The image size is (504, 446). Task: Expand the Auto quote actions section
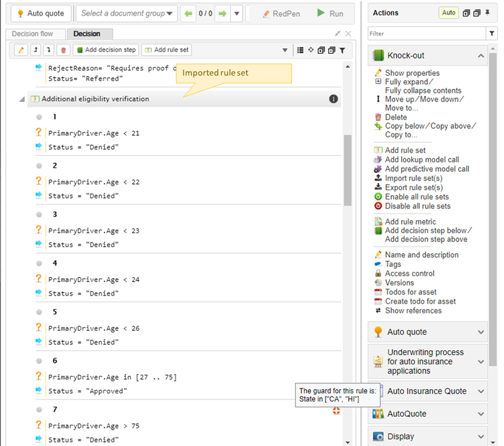481,332
